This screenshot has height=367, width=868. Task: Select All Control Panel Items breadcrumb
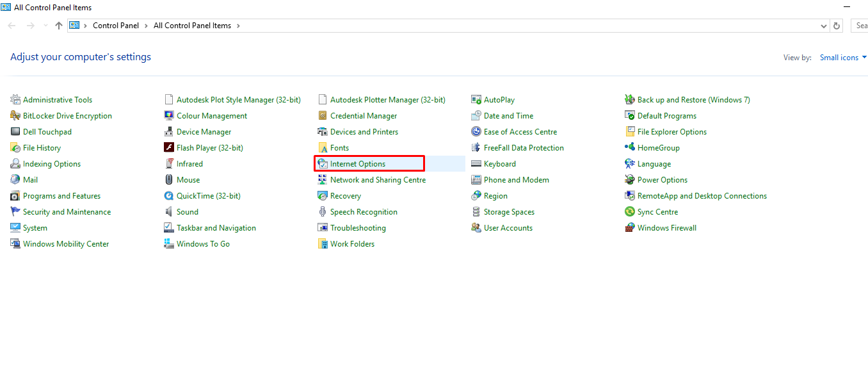(192, 26)
